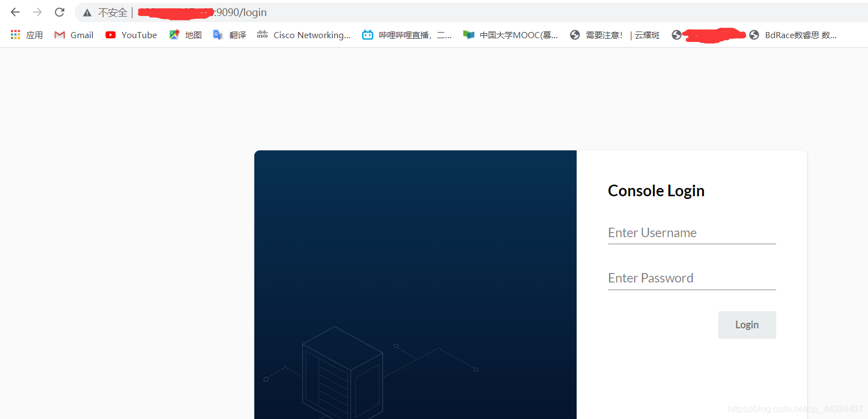Viewport: 868px width, 419px height.
Task: Open the Apps grid icon in bookmarks bar
Action: [x=15, y=35]
